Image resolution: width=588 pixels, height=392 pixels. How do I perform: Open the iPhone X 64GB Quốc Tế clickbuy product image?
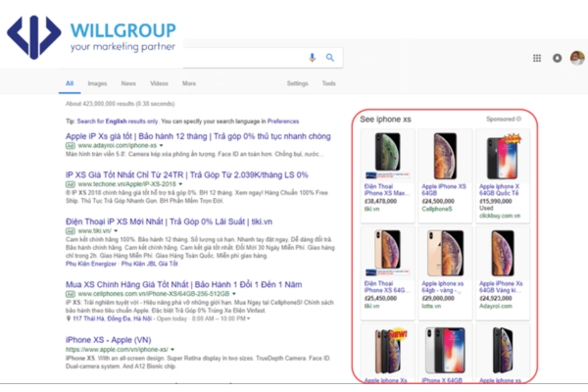(x=503, y=156)
